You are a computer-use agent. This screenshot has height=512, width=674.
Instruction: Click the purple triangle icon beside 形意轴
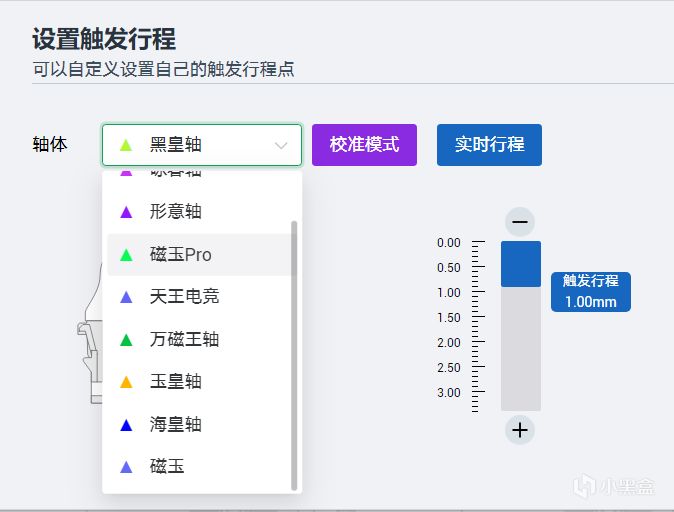click(126, 212)
